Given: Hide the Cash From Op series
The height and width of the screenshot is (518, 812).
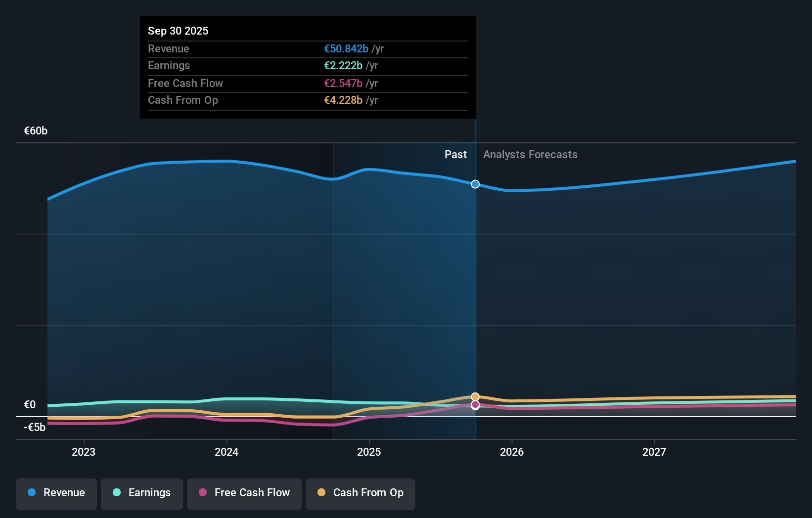Looking at the screenshot, I should (x=361, y=493).
